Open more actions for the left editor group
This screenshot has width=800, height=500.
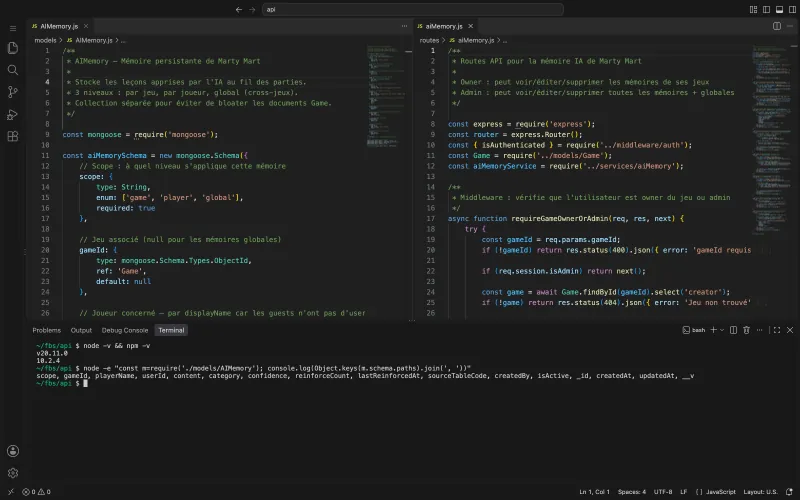pos(404,26)
